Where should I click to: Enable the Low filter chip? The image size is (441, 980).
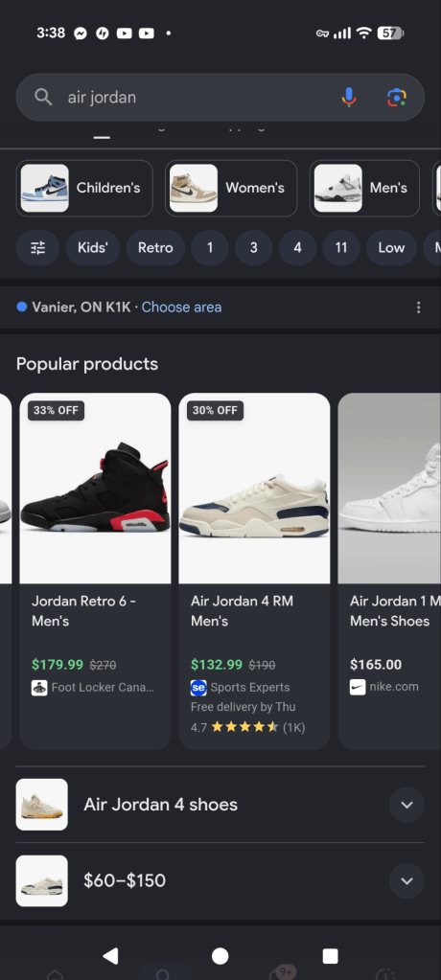click(x=391, y=247)
